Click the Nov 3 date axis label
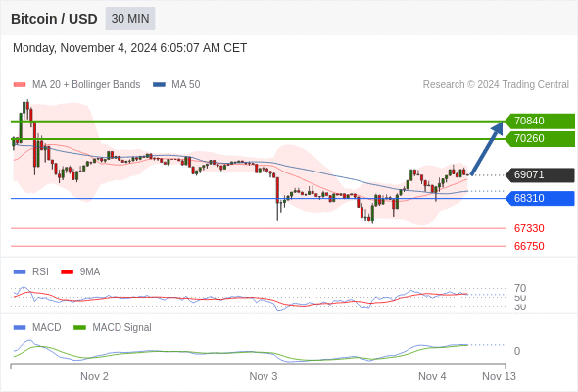The height and width of the screenshot is (392, 578). 264,376
